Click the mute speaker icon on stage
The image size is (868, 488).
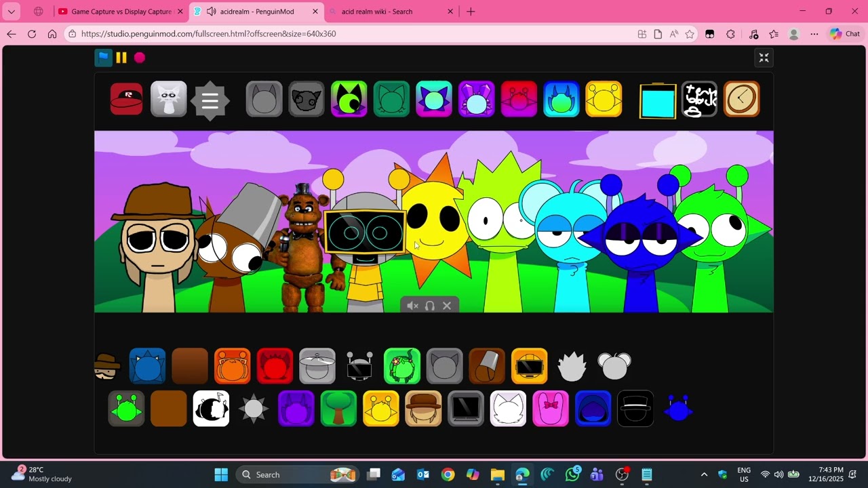[x=412, y=306]
